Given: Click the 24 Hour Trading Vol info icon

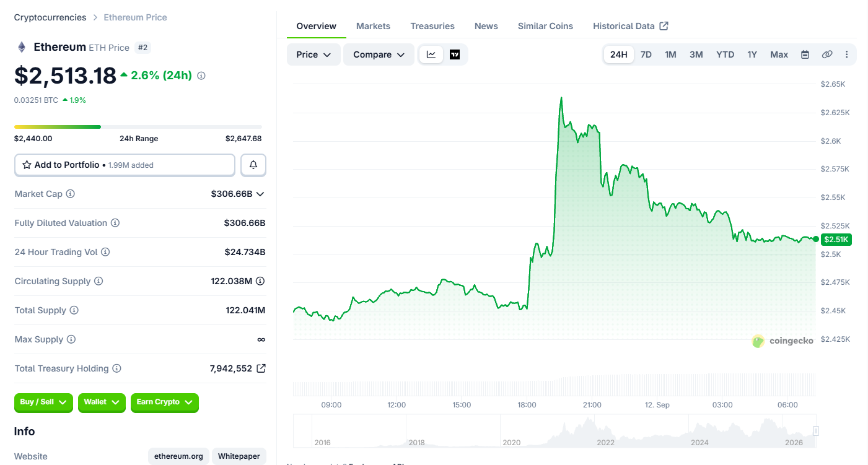Looking at the screenshot, I should pos(105,252).
